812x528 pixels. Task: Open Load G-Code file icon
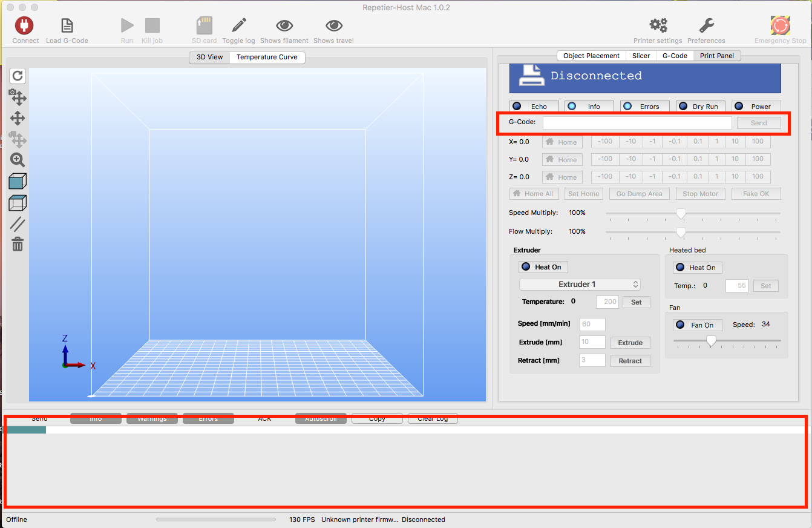click(x=67, y=25)
